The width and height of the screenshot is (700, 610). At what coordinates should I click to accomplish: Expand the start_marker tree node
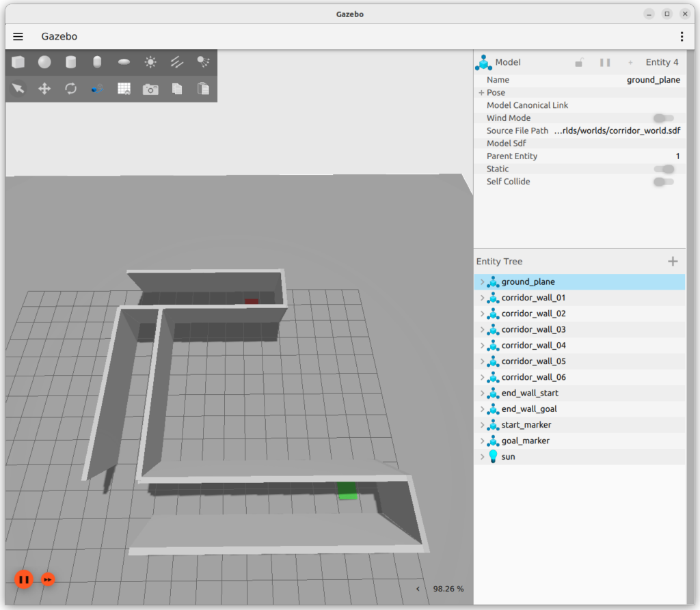482,425
